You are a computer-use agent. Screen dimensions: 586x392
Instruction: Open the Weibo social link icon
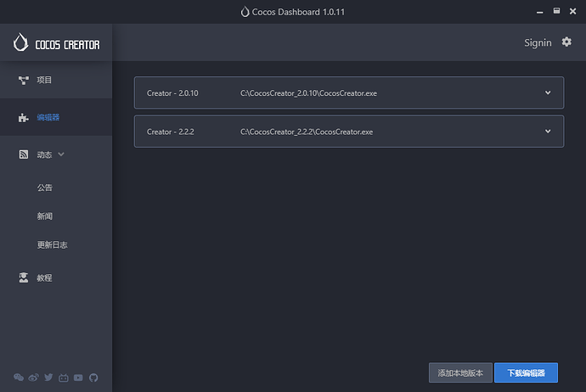(x=33, y=378)
